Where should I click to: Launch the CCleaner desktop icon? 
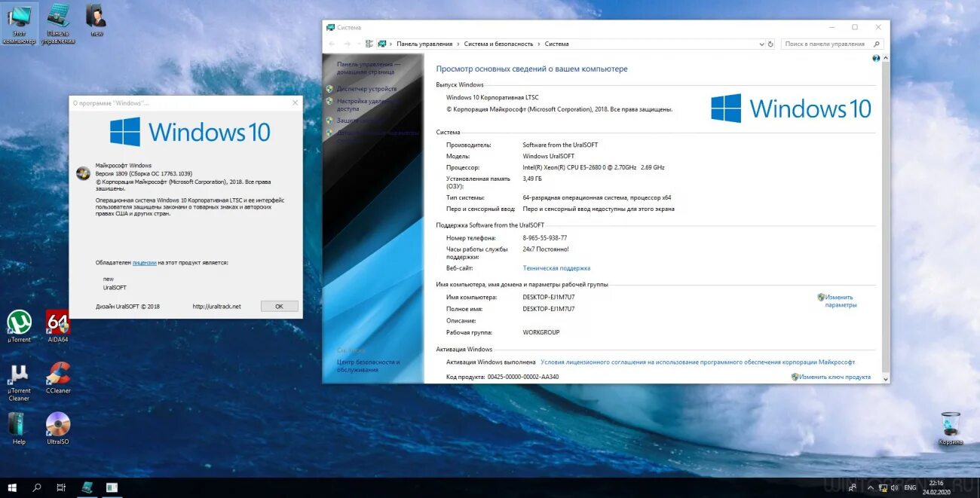58,377
